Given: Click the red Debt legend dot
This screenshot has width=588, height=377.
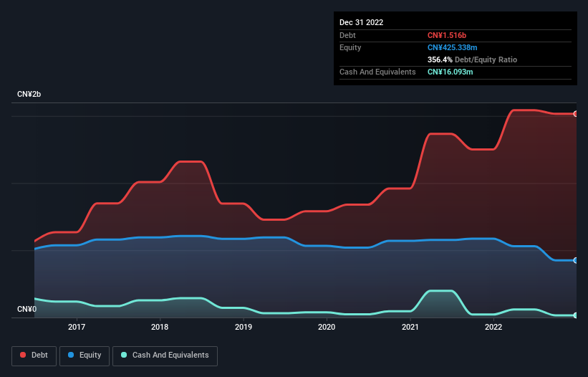Looking at the screenshot, I should (23, 355).
